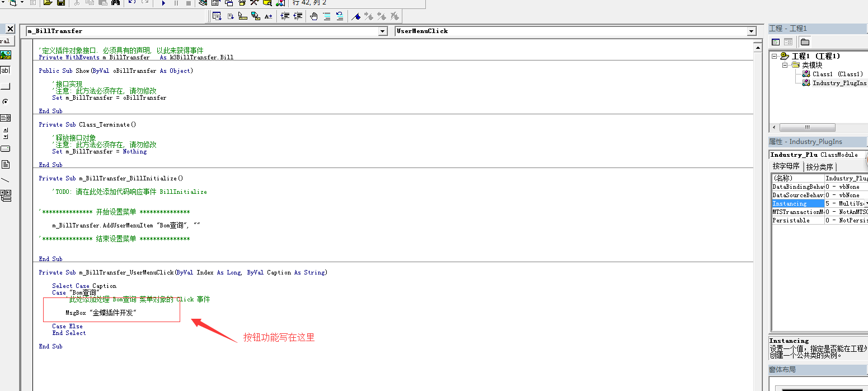Select OptionButton control in toolbox
The width and height of the screenshot is (868, 391).
[5, 102]
